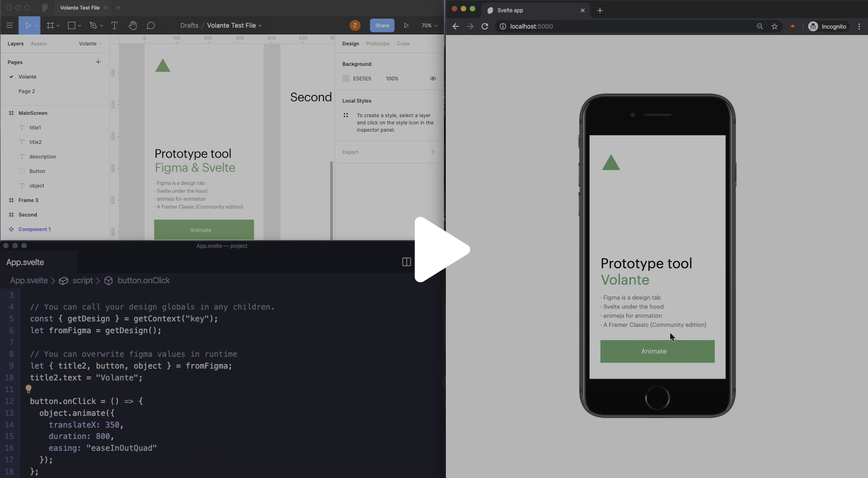Select the Rectangle shape tool
Viewport: 868px width, 478px height.
(71, 25)
